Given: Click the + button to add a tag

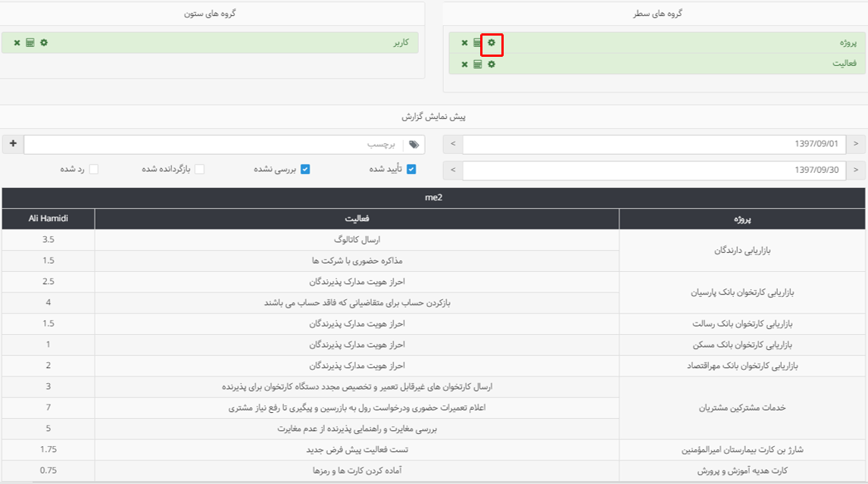Looking at the screenshot, I should click(12, 144).
